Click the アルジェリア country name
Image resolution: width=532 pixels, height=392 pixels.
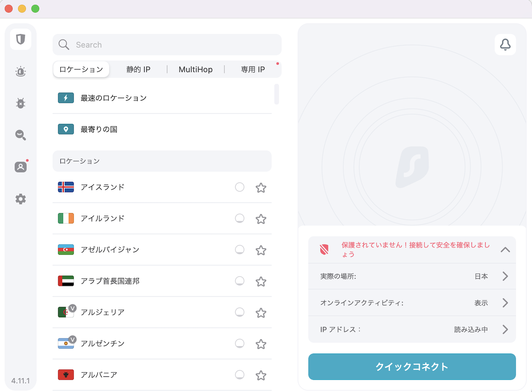103,312
